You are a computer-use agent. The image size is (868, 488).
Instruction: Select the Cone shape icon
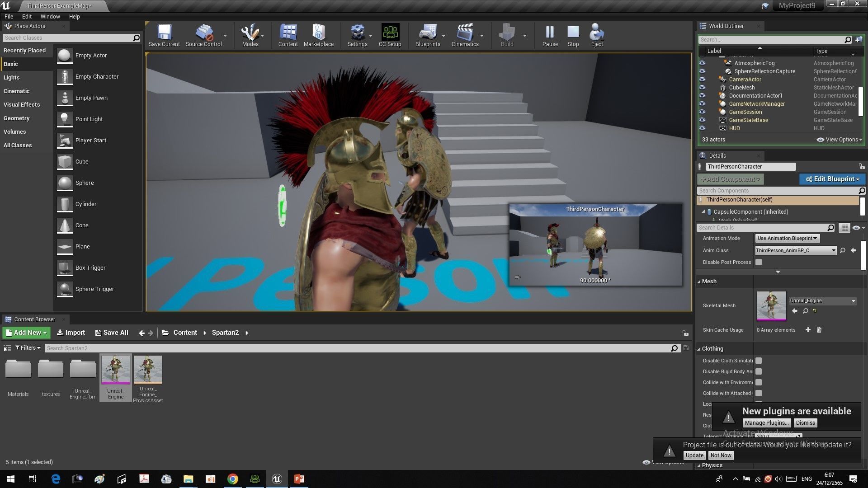tap(65, 225)
